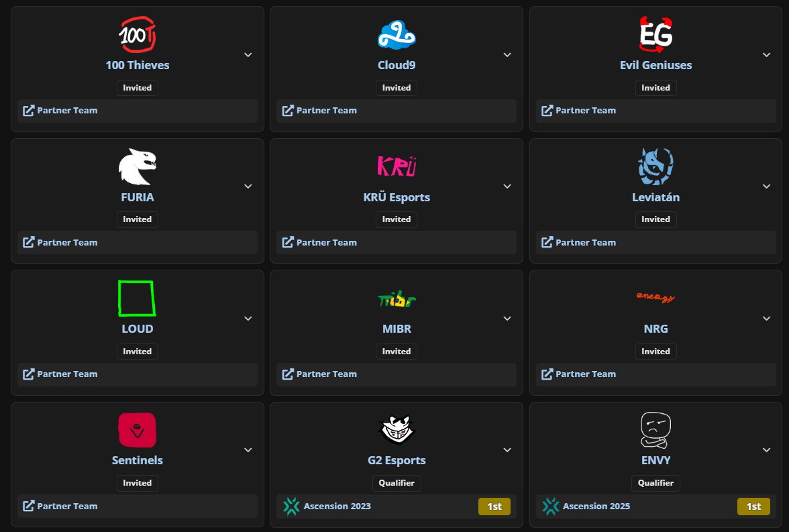Click external link icon in KRÜ Esports card
Image resolution: width=789 pixels, height=532 pixels.
(x=288, y=242)
